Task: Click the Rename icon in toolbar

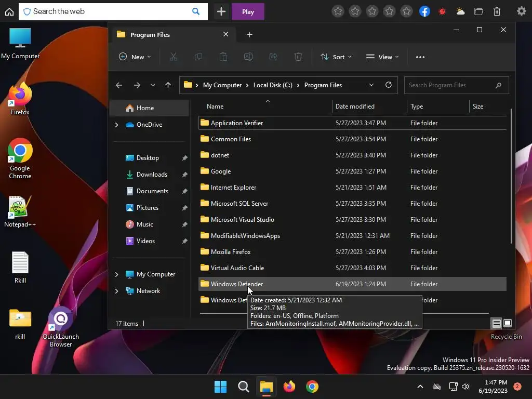Action: pyautogui.click(x=248, y=57)
